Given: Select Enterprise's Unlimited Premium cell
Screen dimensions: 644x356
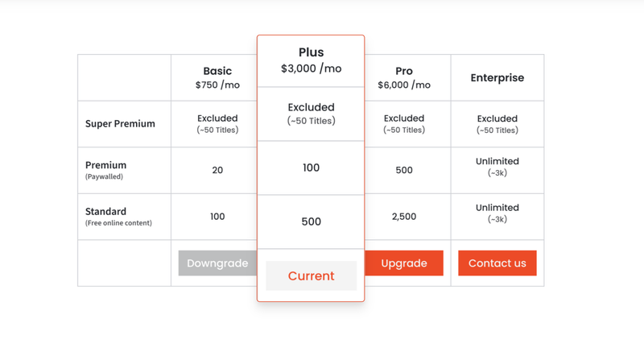Looking at the screenshot, I should click(x=497, y=166).
